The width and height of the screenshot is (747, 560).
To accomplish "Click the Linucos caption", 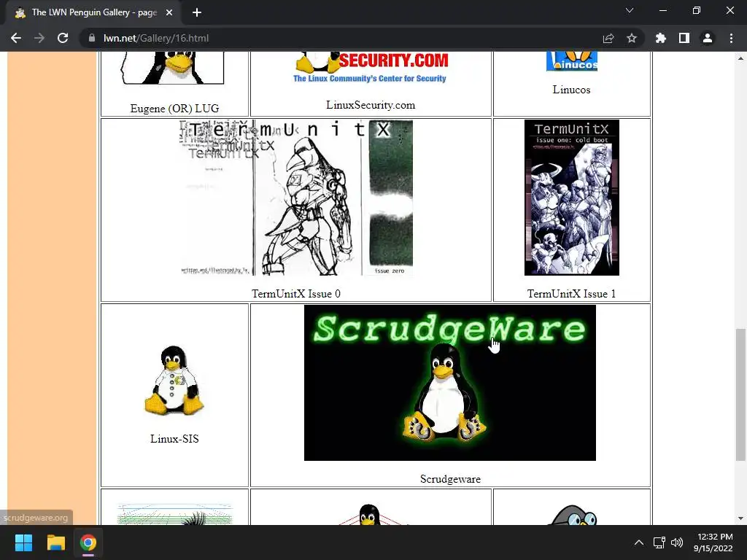I will [x=571, y=90].
